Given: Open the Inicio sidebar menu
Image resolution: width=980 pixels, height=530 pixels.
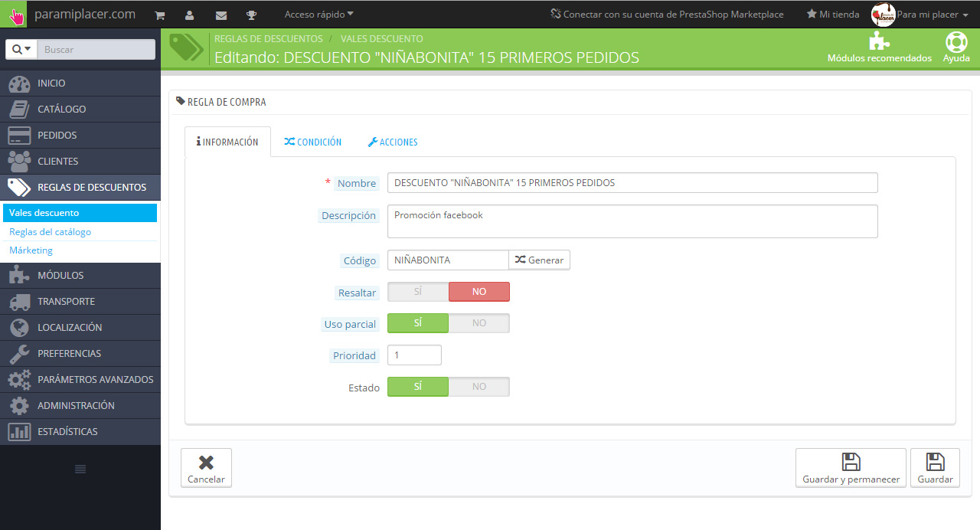Looking at the screenshot, I should click(x=80, y=83).
